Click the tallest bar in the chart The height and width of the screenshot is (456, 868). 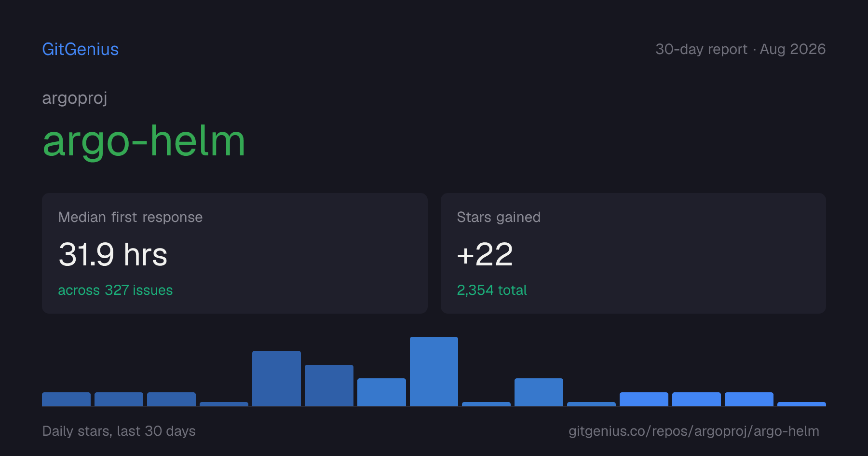coord(434,372)
